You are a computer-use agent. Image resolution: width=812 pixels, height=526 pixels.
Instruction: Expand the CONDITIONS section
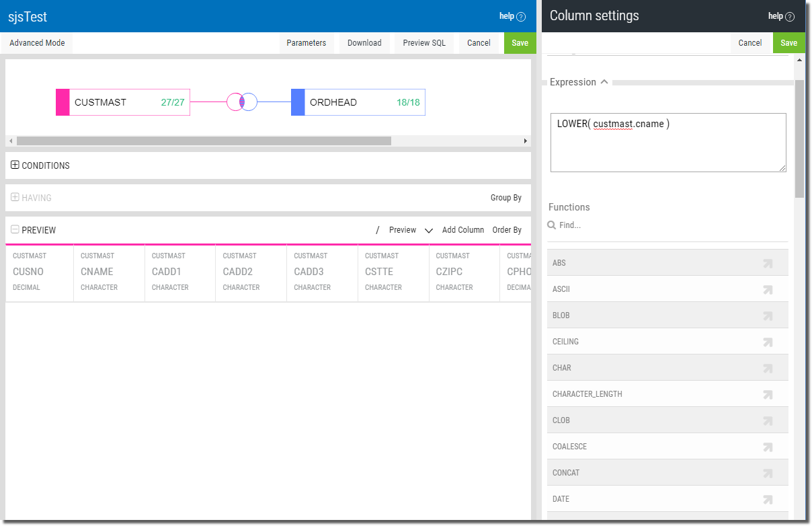14,165
